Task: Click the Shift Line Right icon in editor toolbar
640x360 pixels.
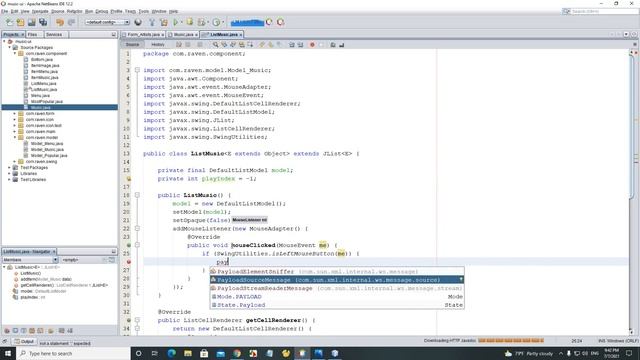Action: tap(300, 44)
